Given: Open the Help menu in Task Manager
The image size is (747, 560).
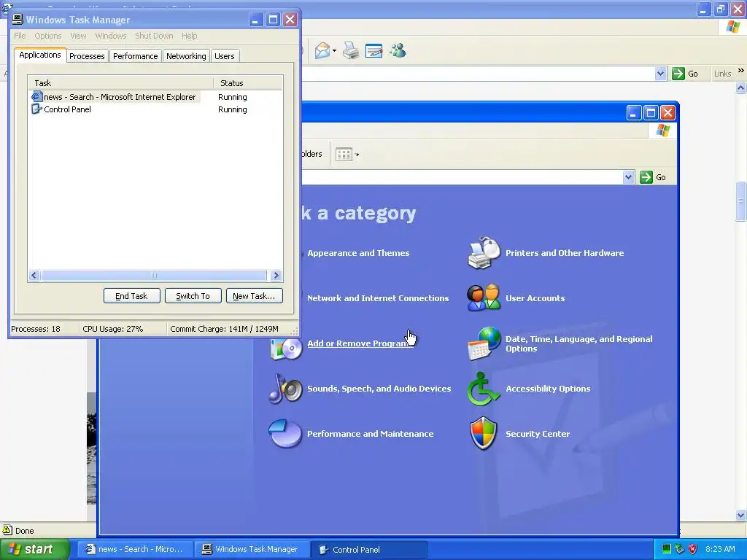Looking at the screenshot, I should click(x=189, y=36).
